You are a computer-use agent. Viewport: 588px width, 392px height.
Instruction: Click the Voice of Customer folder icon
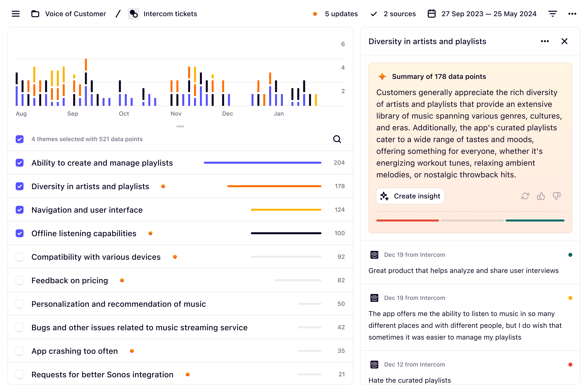coord(35,14)
